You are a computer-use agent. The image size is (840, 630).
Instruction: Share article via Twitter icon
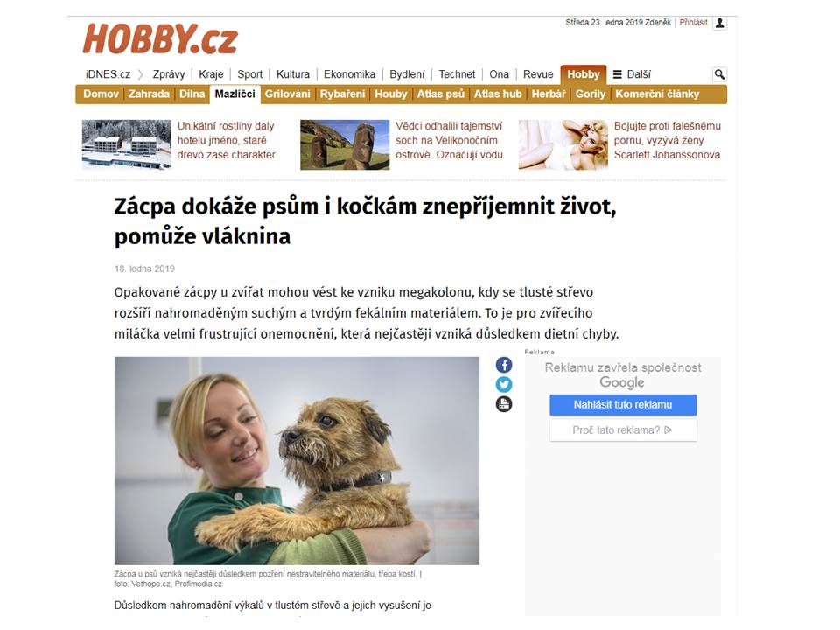[504, 385]
